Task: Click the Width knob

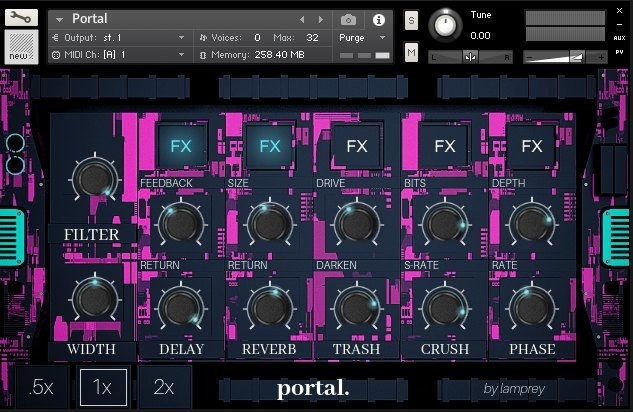Action: 95,299
